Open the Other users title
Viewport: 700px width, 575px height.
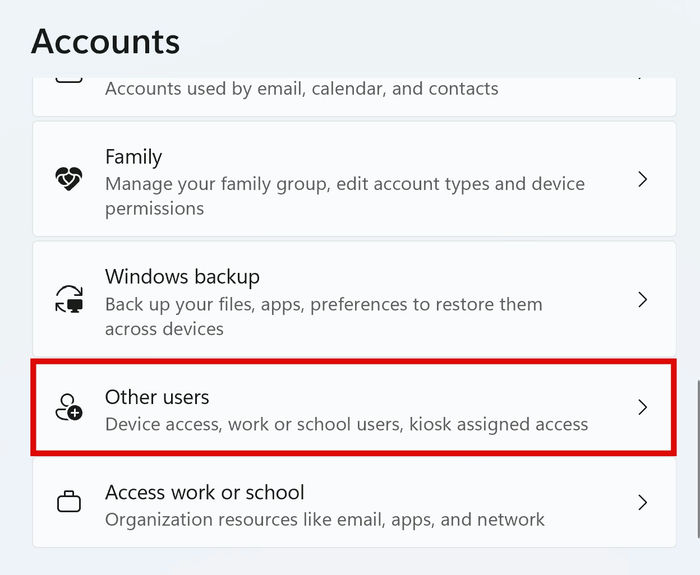pyautogui.click(x=157, y=398)
